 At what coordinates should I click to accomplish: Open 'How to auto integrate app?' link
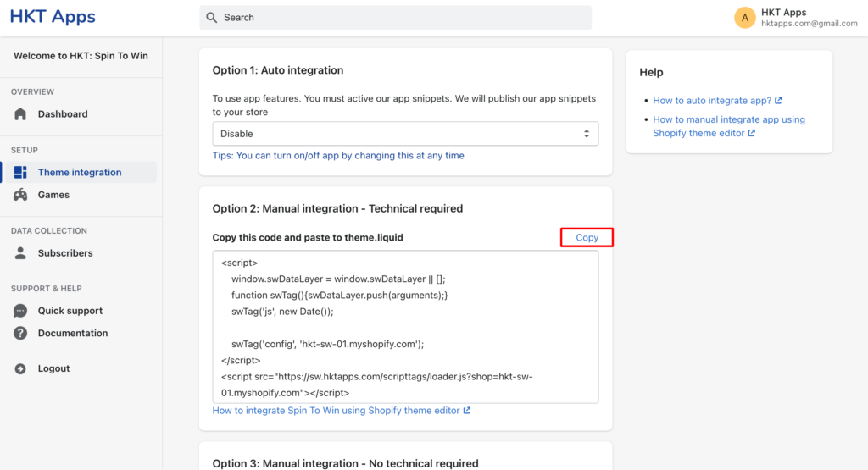712,101
